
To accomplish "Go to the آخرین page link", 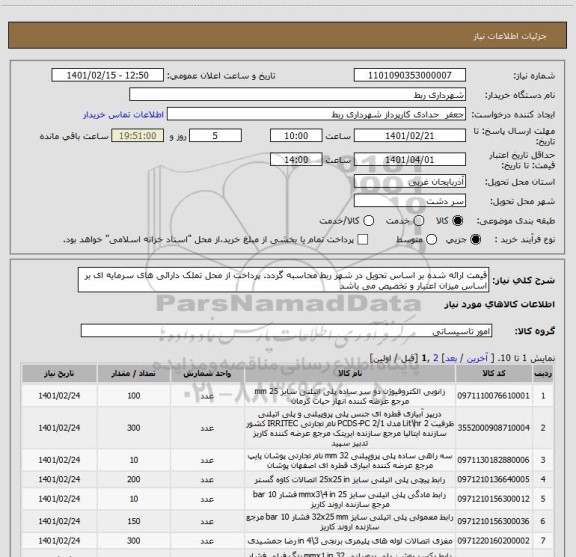I will point(477,358).
